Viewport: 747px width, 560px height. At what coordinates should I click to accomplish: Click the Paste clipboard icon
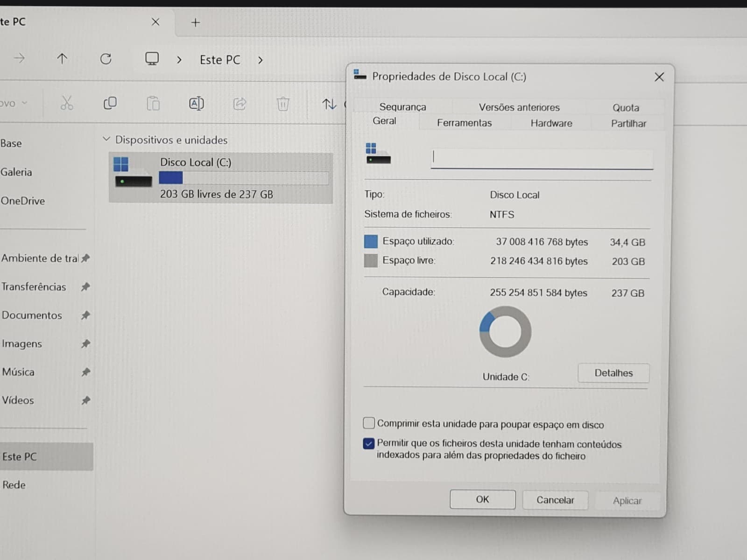153,103
